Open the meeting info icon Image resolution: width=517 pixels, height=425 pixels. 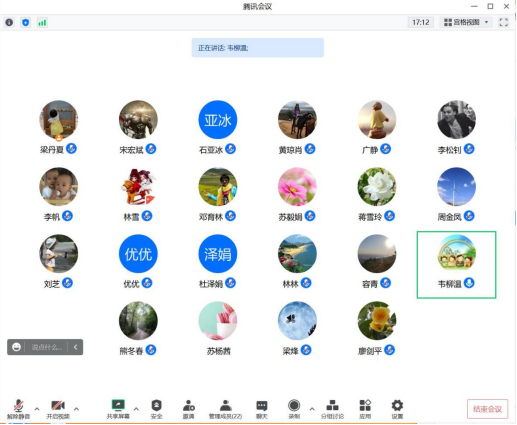pos(9,22)
